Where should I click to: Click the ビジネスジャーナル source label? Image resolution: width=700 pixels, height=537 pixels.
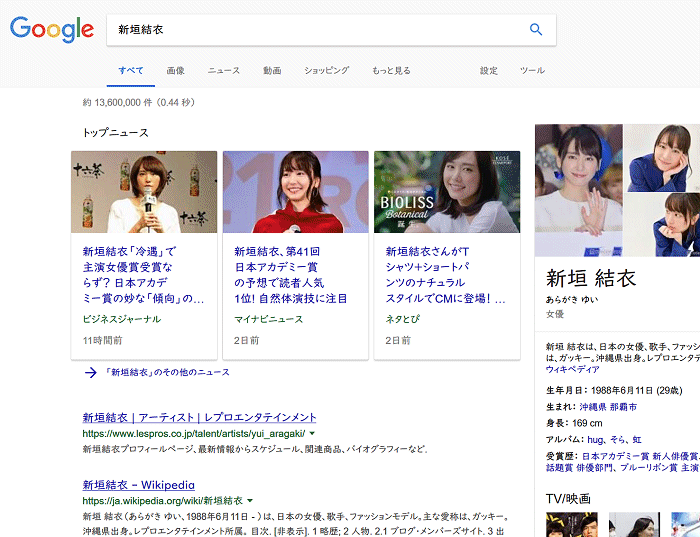click(x=121, y=319)
